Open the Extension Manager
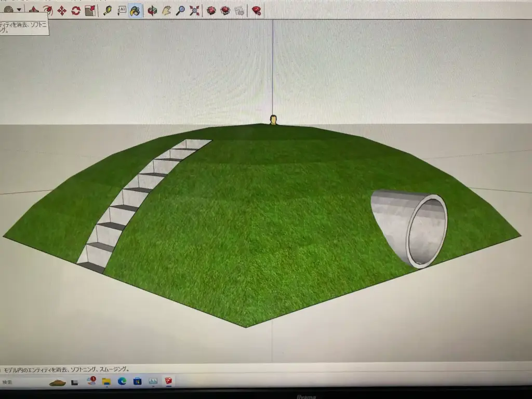The width and height of the screenshot is (532, 399). [x=257, y=10]
